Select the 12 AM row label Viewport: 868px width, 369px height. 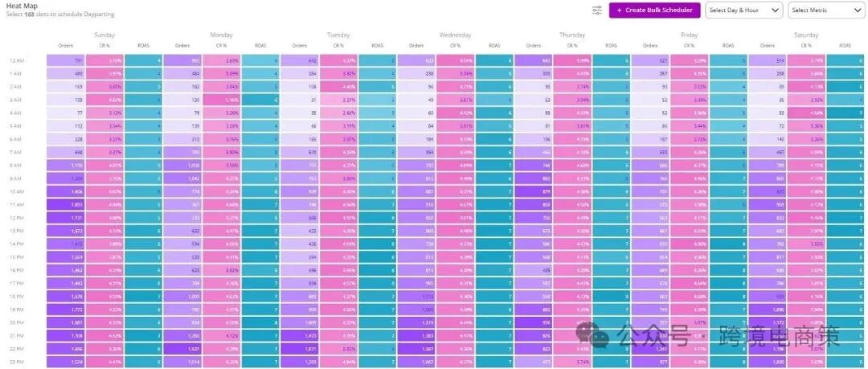pyautogui.click(x=17, y=60)
